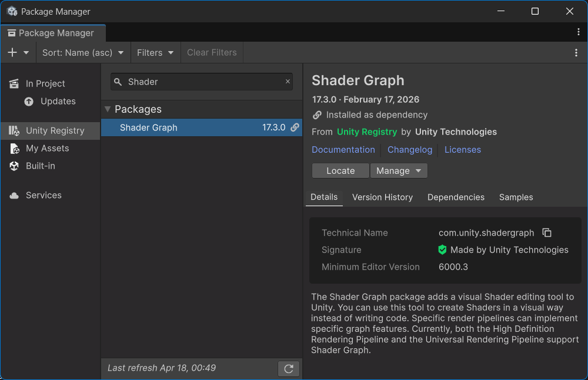Click the In Project icon
The height and width of the screenshot is (380, 588).
click(x=14, y=83)
